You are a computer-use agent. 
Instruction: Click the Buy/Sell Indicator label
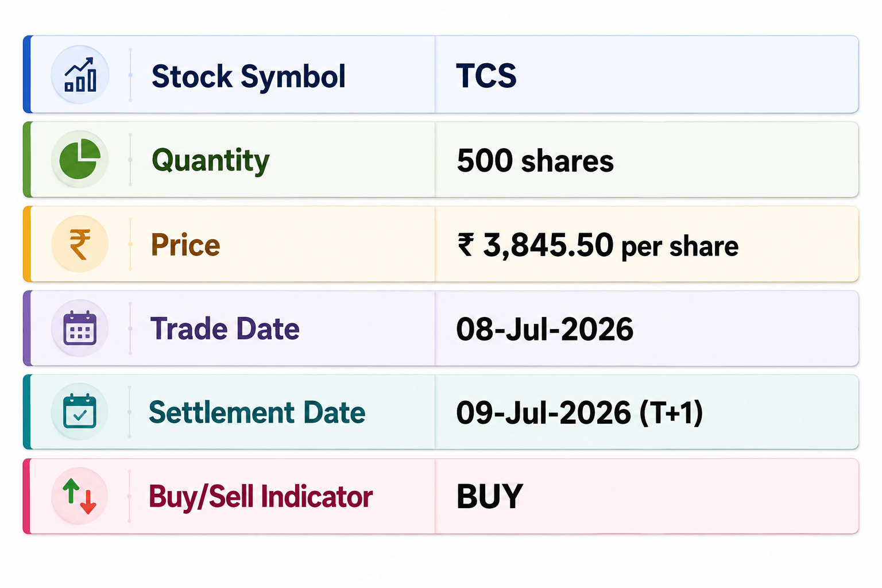[261, 497]
